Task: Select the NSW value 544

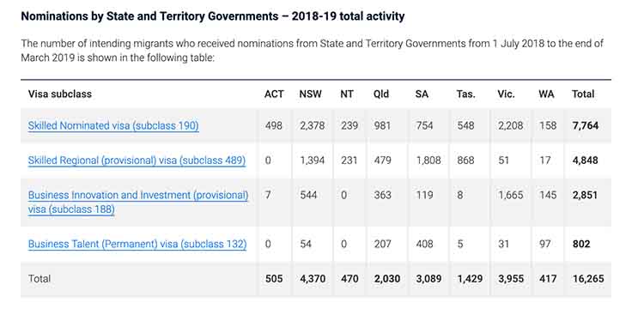Action: point(308,195)
